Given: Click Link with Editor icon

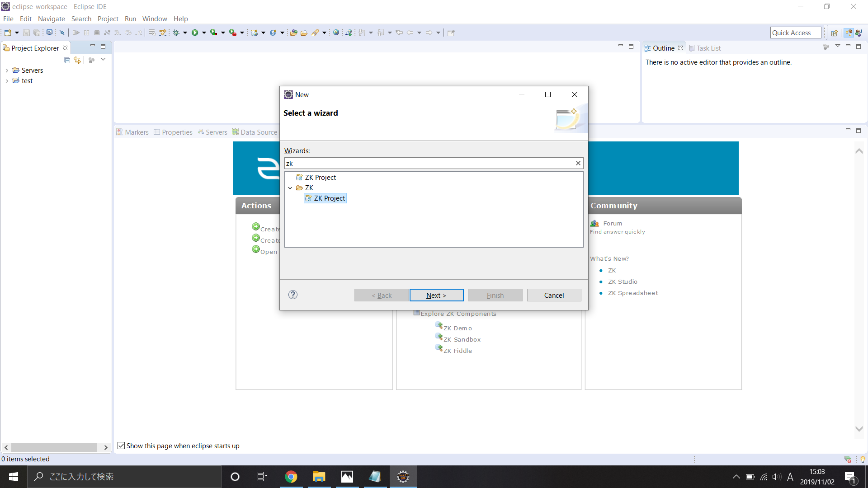Looking at the screenshot, I should (x=77, y=60).
